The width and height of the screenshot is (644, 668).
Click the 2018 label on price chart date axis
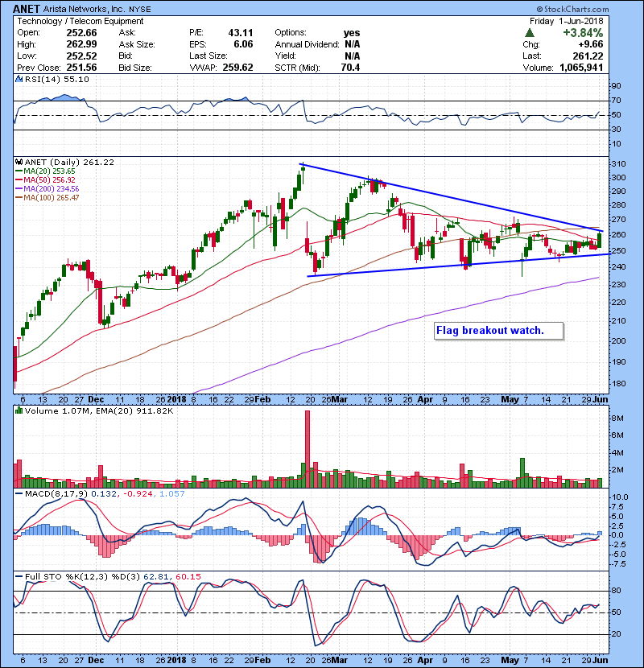click(x=176, y=400)
